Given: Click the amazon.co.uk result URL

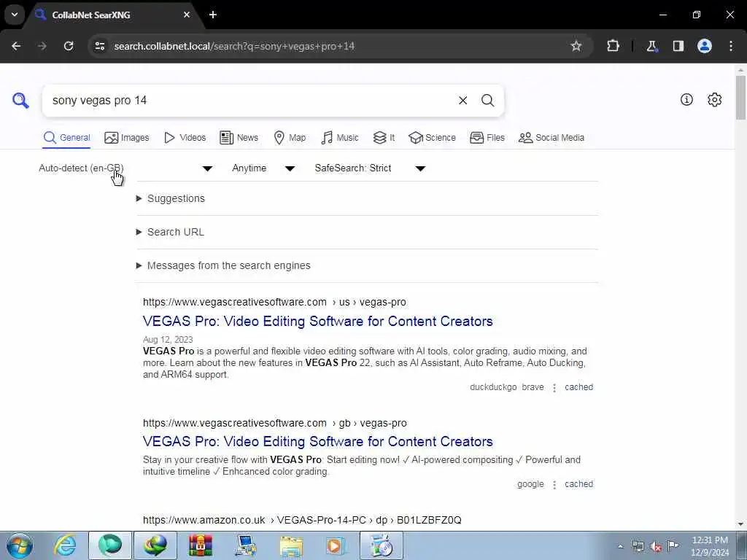Looking at the screenshot, I should coord(302,520).
